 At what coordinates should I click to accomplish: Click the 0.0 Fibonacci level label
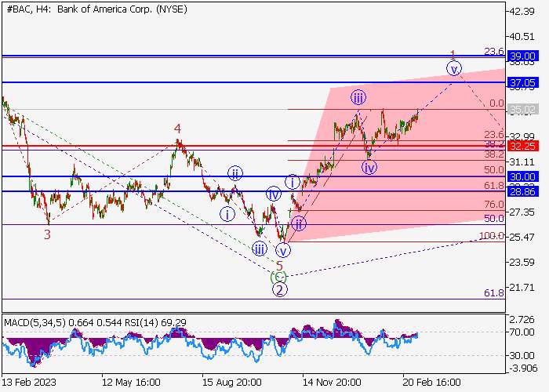coord(496,103)
